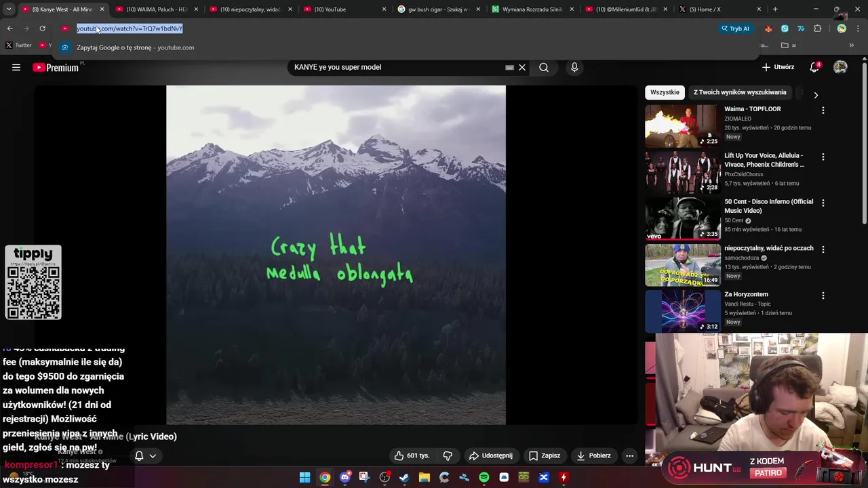This screenshot has width=868, height=488.
Task: Open the 50 Cent Disco Inferno thumbnail
Action: click(682, 218)
